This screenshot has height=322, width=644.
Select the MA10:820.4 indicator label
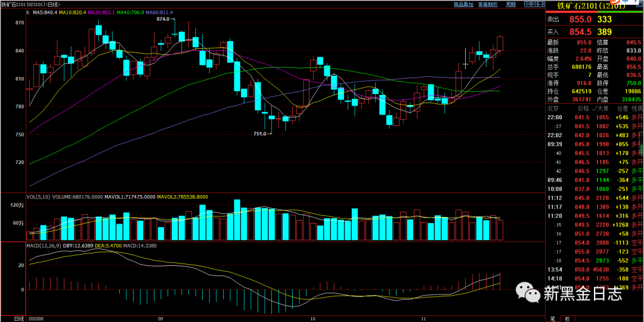tap(73, 13)
